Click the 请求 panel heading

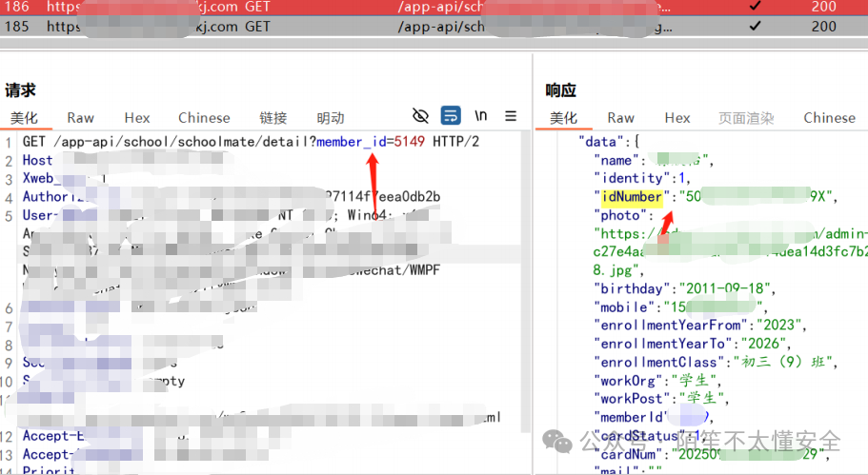click(20, 90)
